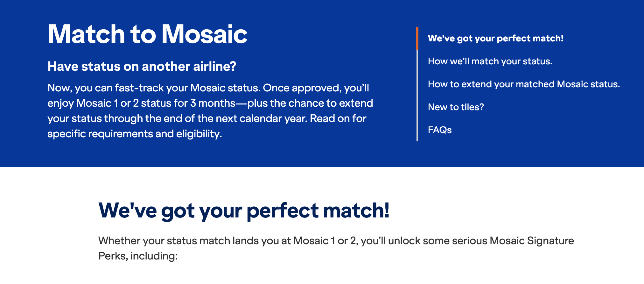
Task: Select "How we'll match your status." nav item
Action: click(x=491, y=61)
